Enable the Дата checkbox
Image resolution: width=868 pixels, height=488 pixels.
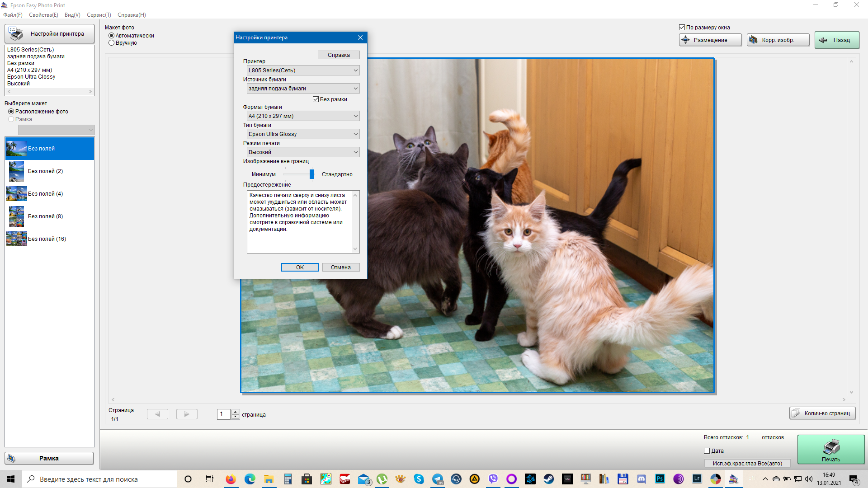pos(707,450)
